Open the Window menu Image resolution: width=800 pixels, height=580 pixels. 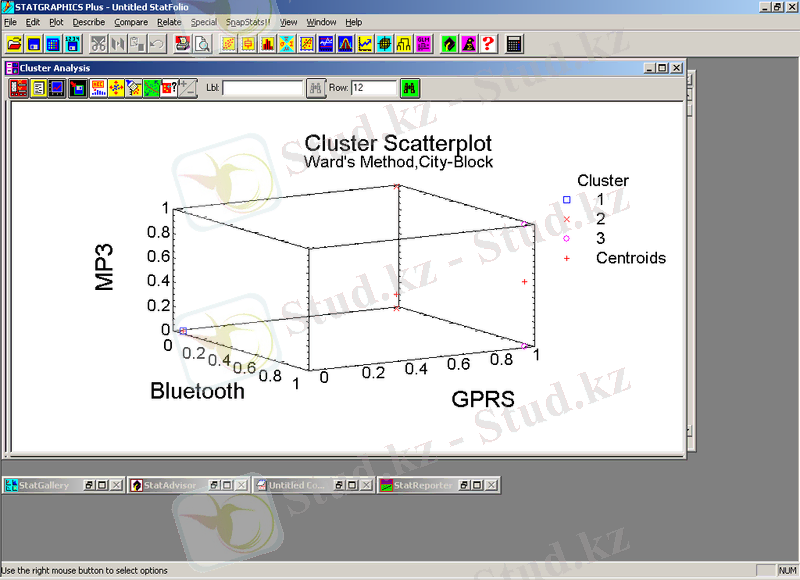click(321, 22)
